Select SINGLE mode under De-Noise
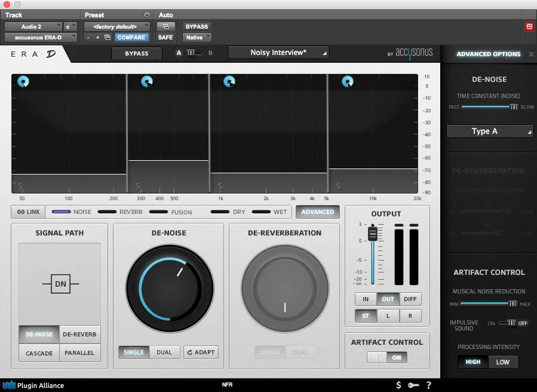 point(134,352)
